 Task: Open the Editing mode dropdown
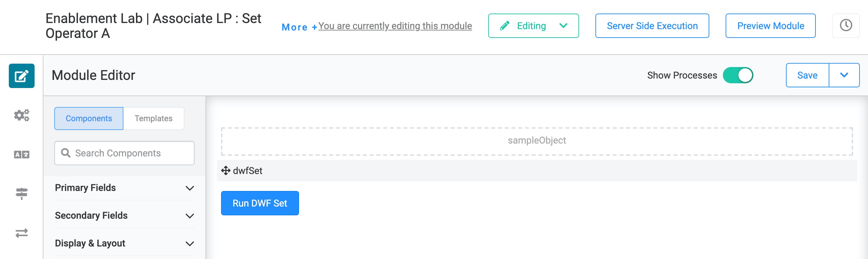[533, 26]
